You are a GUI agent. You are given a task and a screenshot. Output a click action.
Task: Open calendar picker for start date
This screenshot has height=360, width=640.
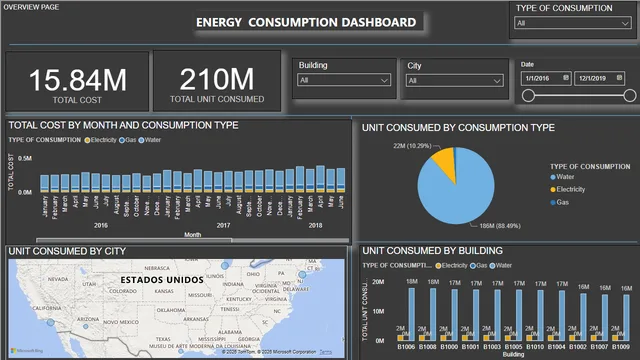(566, 78)
